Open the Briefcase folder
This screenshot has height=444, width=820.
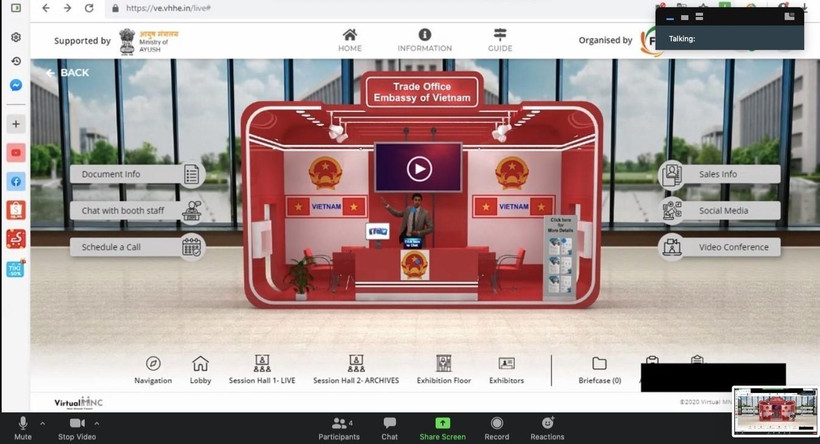[599, 364]
